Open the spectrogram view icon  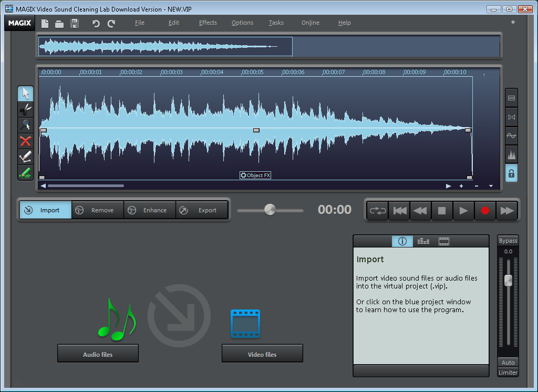(x=511, y=154)
